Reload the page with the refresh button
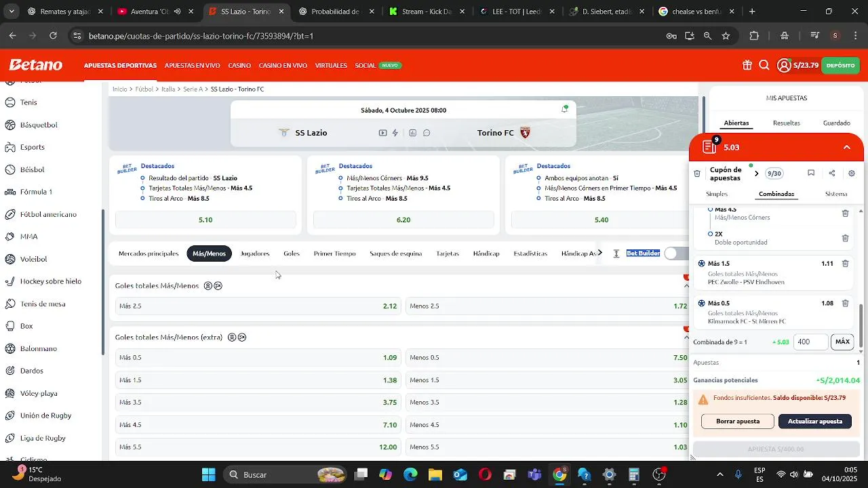868x488 pixels. point(53,36)
